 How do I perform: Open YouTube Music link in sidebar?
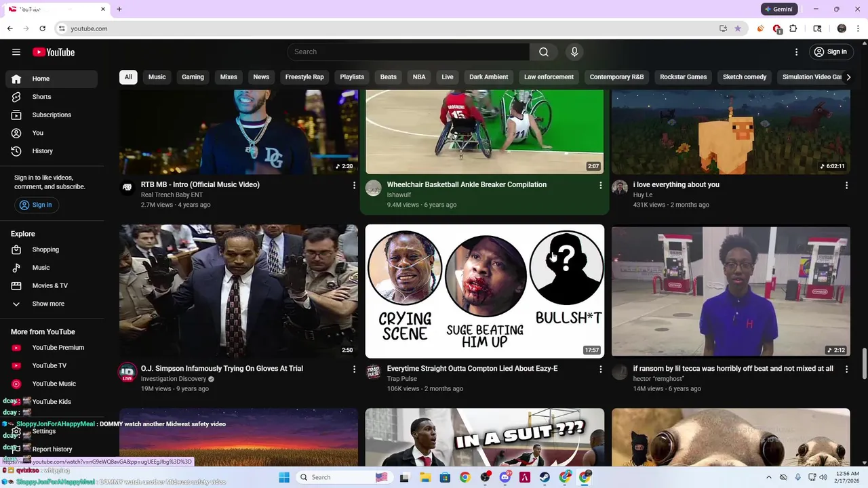click(52, 384)
